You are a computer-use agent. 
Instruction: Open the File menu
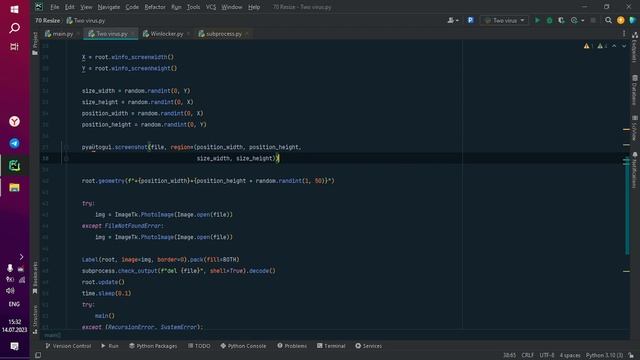(55, 7)
